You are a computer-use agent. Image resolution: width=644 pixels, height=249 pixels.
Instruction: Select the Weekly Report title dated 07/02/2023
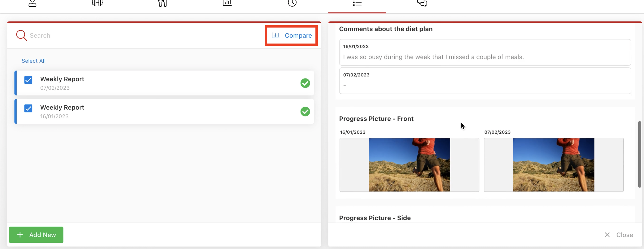(62, 79)
